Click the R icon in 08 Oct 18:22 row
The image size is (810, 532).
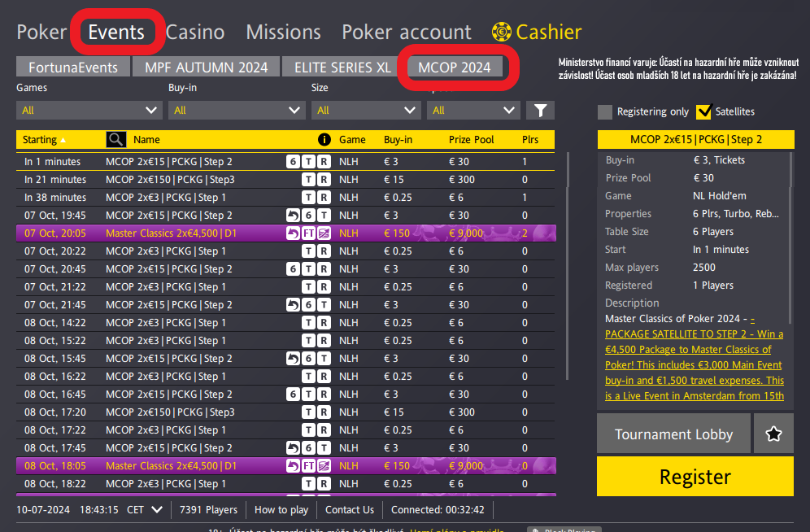[324, 484]
